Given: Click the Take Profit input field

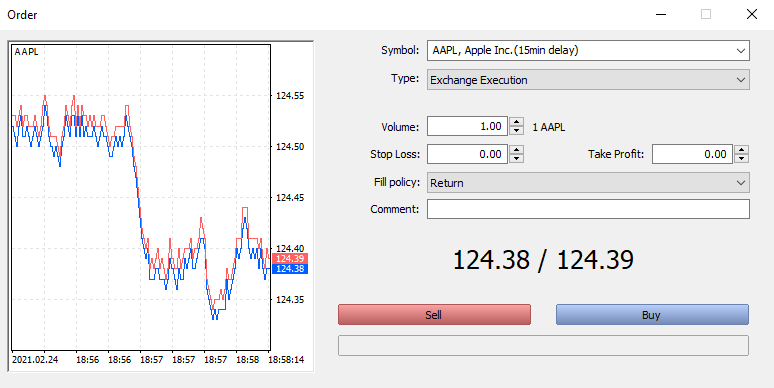Looking at the screenshot, I should point(692,154).
